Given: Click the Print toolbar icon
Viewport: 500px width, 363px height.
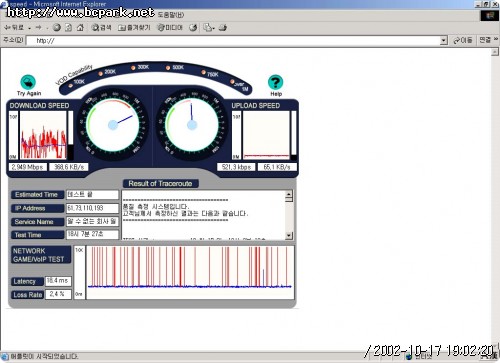Looking at the screenshot, I should 223,28.
